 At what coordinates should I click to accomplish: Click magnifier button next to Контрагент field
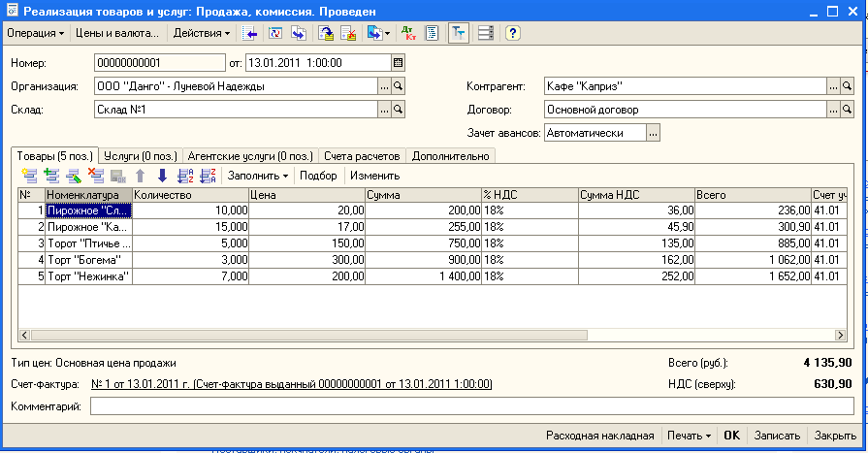point(848,86)
